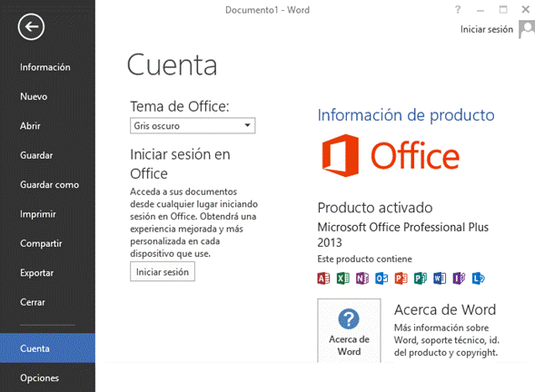This screenshot has width=535, height=392.
Task: Maximize the Word window
Action: 503,10
